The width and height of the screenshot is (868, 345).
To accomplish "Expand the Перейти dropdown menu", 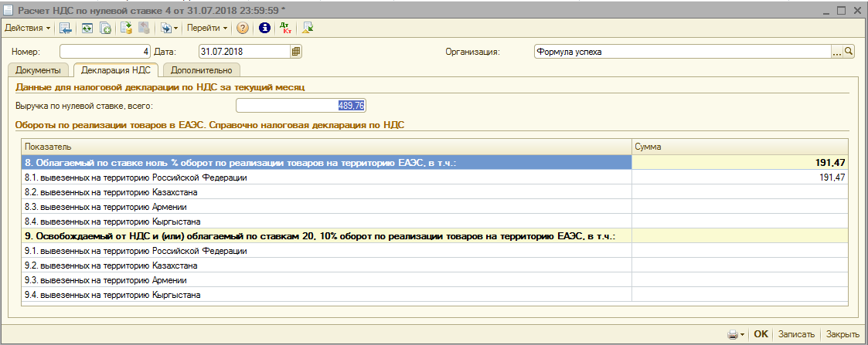I will coord(207,29).
